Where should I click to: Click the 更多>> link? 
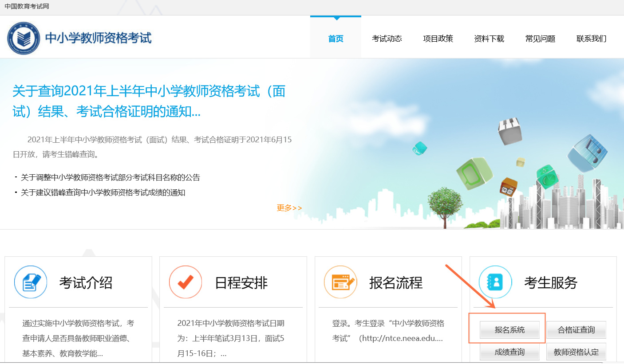pos(289,208)
